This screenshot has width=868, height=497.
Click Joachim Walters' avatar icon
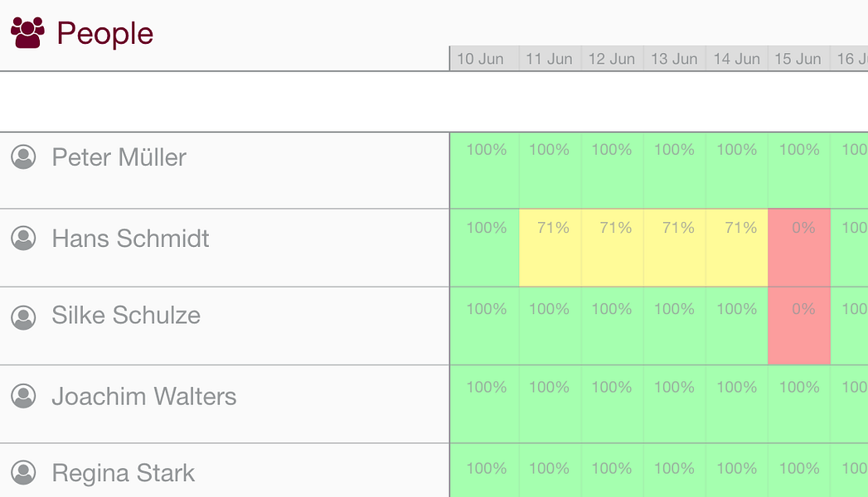click(23, 397)
